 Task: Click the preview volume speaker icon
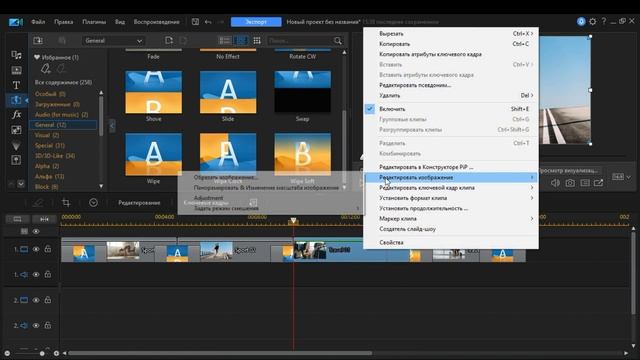point(555,183)
